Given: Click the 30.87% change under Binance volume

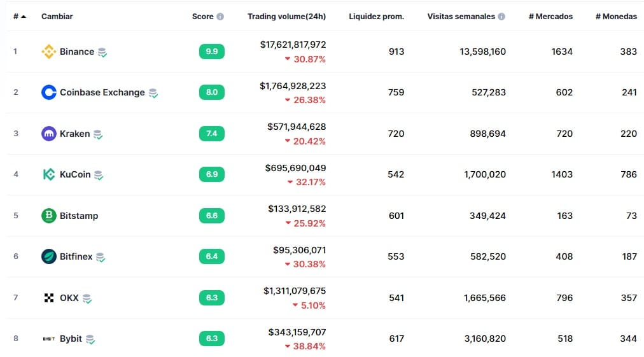Looking at the screenshot, I should [305, 59].
